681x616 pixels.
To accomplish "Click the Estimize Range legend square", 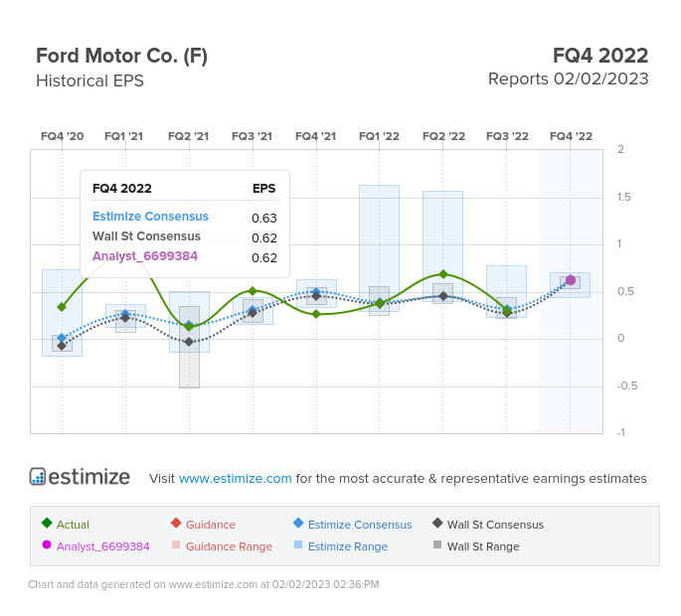I will point(298,545).
